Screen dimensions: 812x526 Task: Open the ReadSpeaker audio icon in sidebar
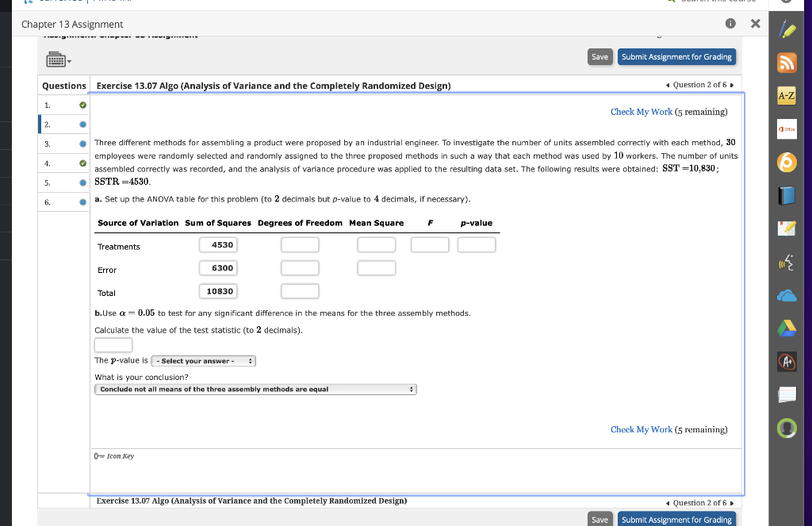click(x=787, y=263)
